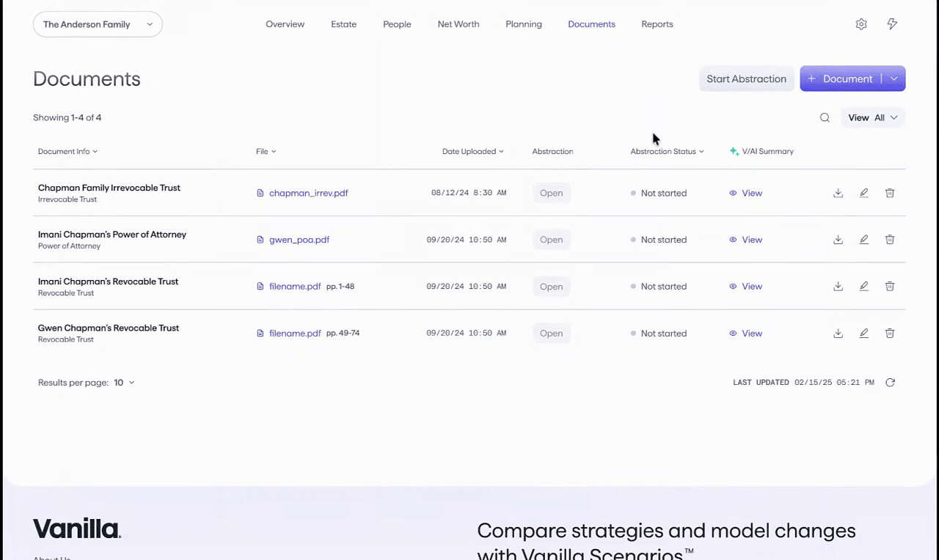Download the Chapman Family Irrevocable Trust document
The width and height of the screenshot is (939, 560).
pos(838,194)
